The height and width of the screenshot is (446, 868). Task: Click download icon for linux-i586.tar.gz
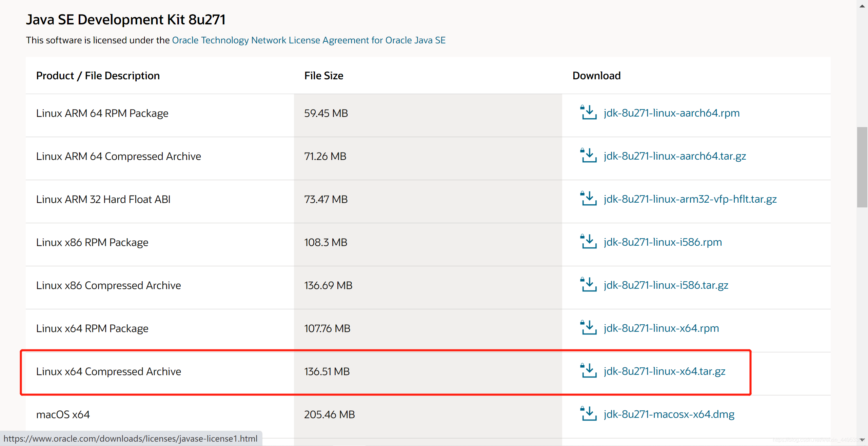pyautogui.click(x=588, y=285)
